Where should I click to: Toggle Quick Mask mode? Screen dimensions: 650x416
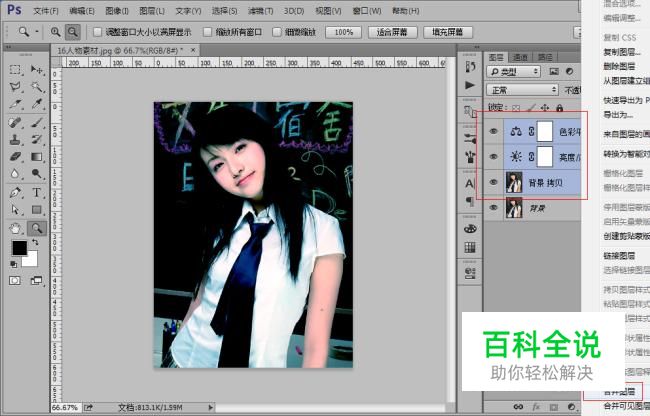pos(15,281)
